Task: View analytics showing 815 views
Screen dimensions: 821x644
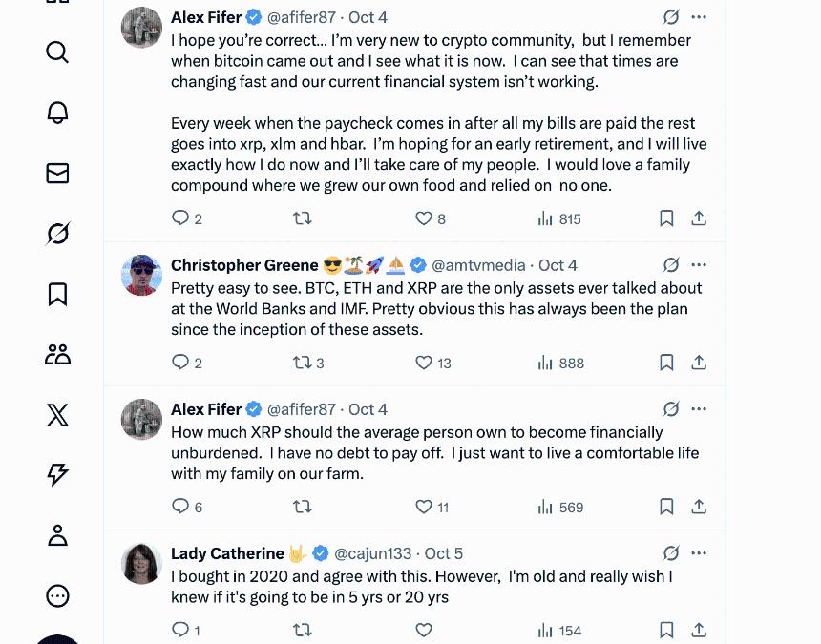Action: [559, 218]
